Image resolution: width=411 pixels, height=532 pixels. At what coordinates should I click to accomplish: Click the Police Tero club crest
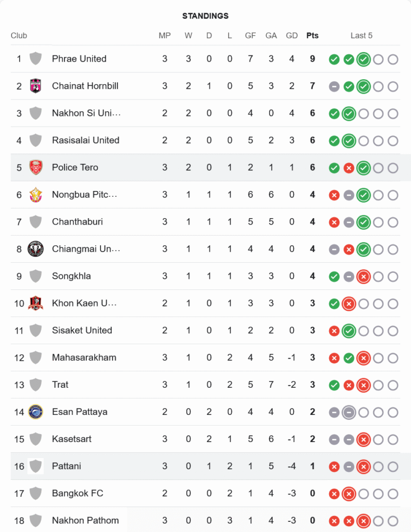click(36, 167)
